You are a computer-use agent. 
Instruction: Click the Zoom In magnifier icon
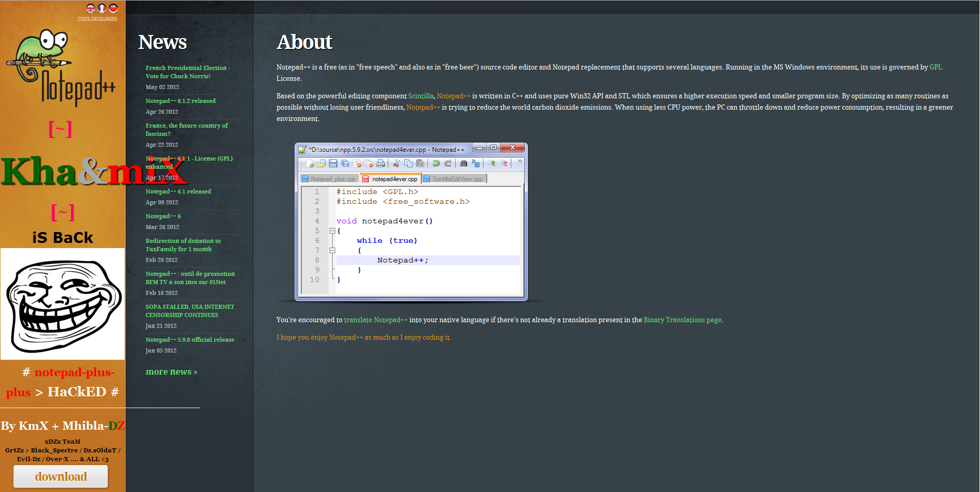[x=492, y=163]
